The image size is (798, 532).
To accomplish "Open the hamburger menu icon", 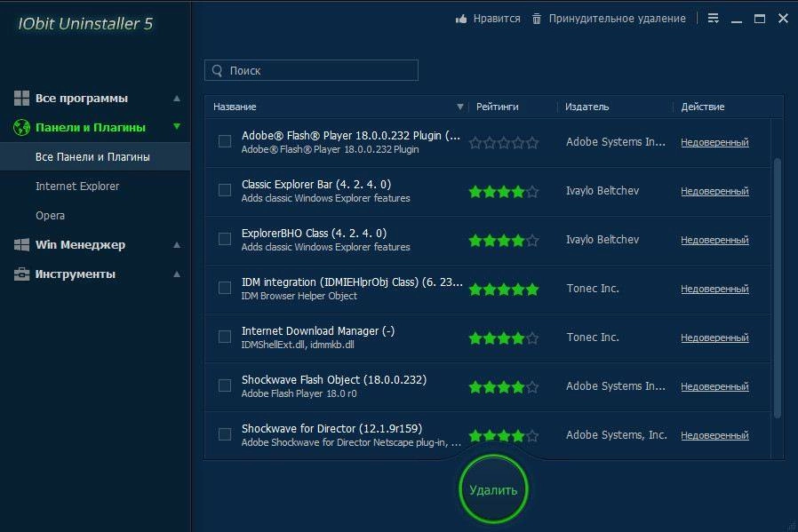I will tap(713, 19).
